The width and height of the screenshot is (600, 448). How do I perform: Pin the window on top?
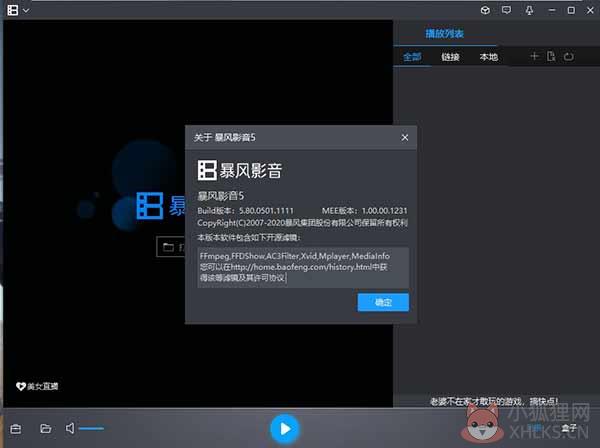(530, 11)
